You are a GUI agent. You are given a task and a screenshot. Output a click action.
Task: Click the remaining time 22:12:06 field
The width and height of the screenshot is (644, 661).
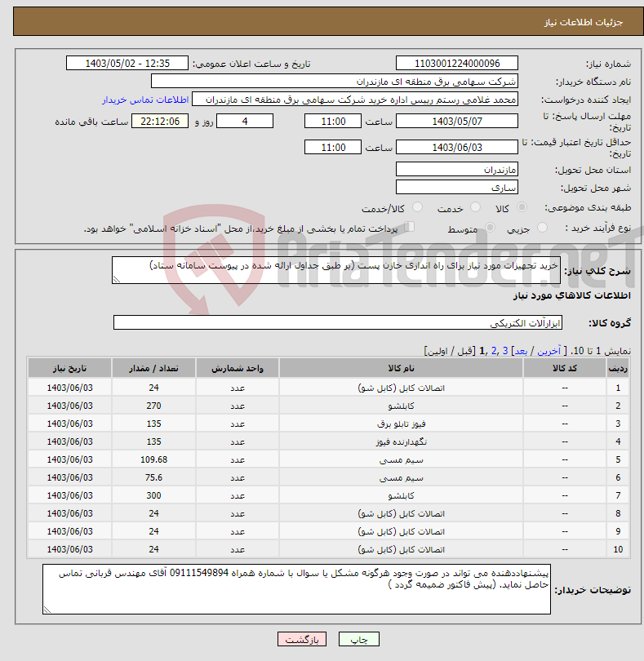pyautogui.click(x=160, y=122)
